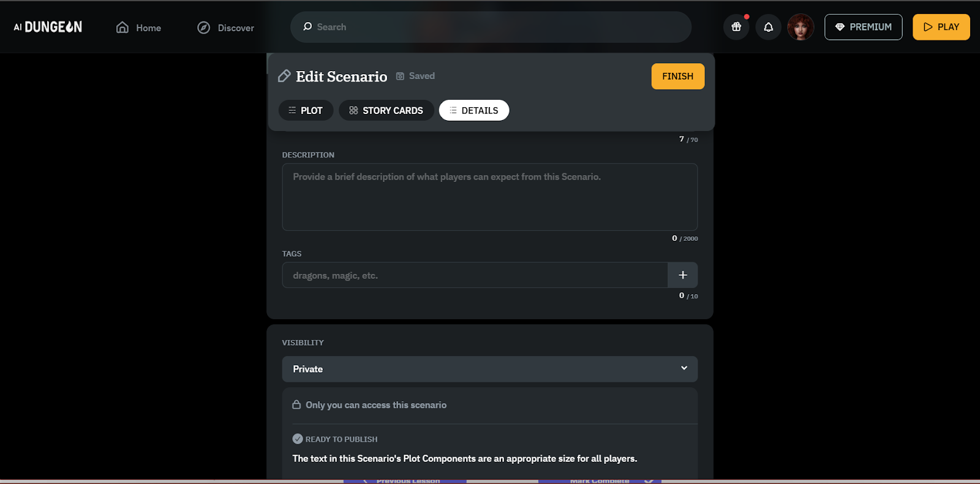The image size is (980, 484).
Task: Focus the Description text area
Action: [490, 197]
